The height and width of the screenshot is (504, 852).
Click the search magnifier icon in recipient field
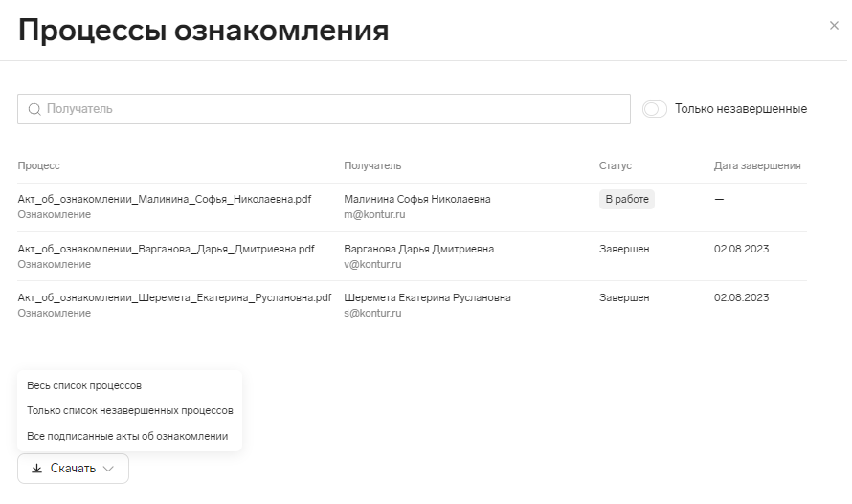pos(34,109)
